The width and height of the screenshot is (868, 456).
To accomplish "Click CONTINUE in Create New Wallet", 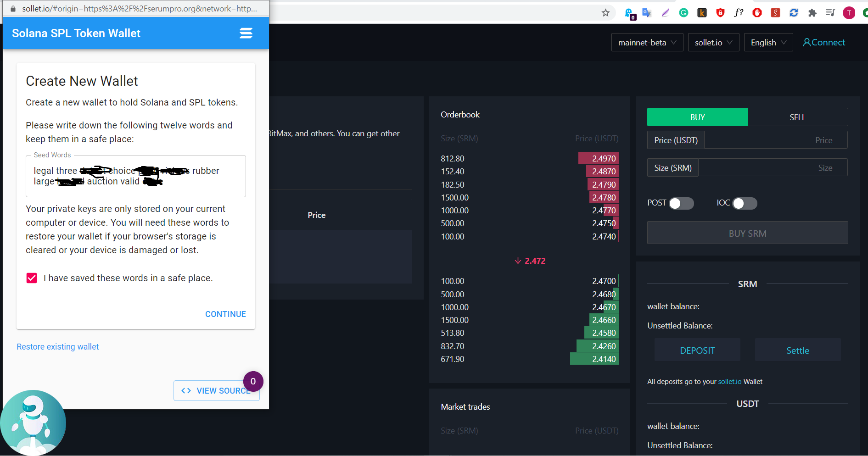I will point(225,314).
